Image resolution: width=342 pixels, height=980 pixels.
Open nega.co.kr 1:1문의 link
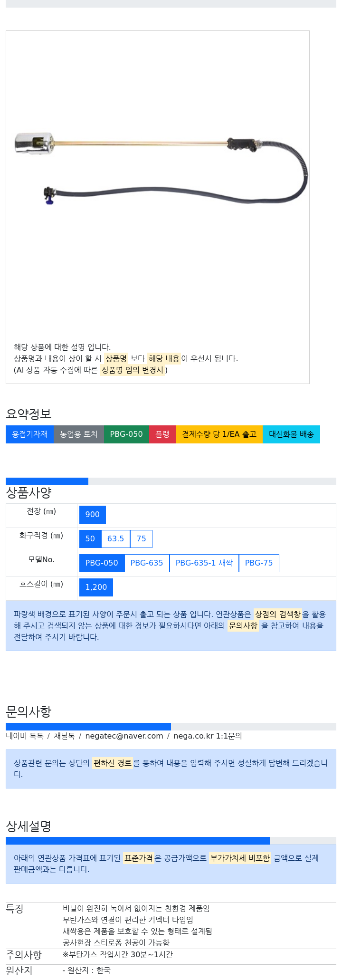pyautogui.click(x=208, y=736)
